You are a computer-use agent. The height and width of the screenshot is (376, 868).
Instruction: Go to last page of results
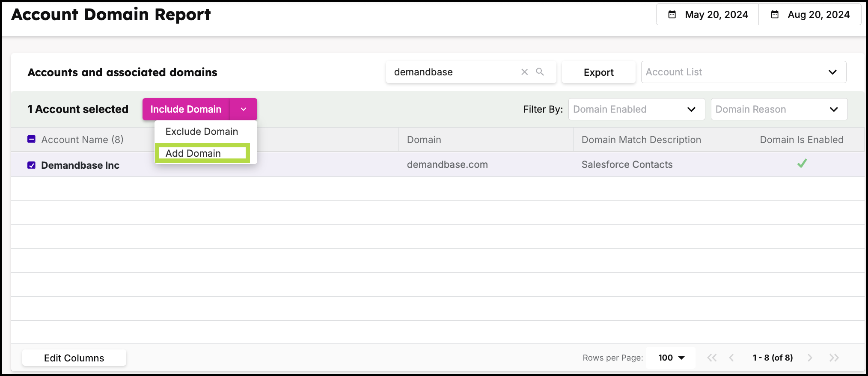[834, 358]
